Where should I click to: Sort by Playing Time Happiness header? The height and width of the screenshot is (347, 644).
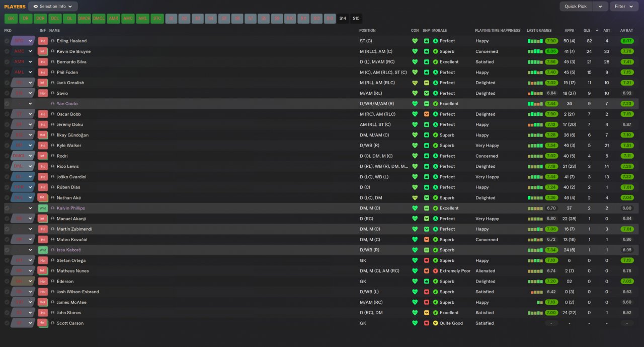[498, 31]
